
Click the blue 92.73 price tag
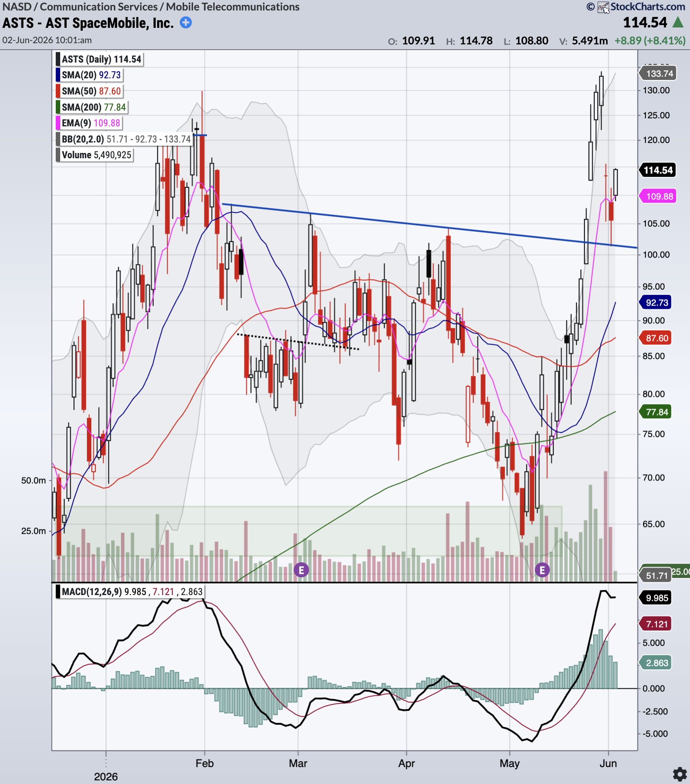click(655, 302)
